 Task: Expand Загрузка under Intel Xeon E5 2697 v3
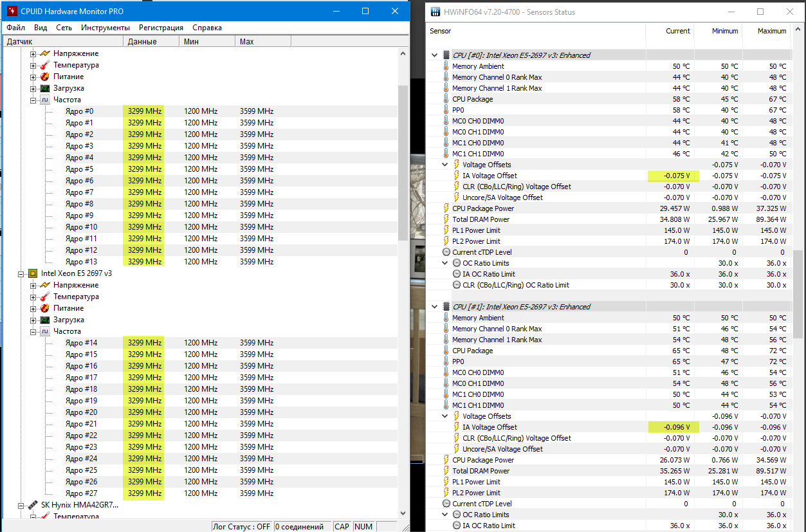[33, 320]
